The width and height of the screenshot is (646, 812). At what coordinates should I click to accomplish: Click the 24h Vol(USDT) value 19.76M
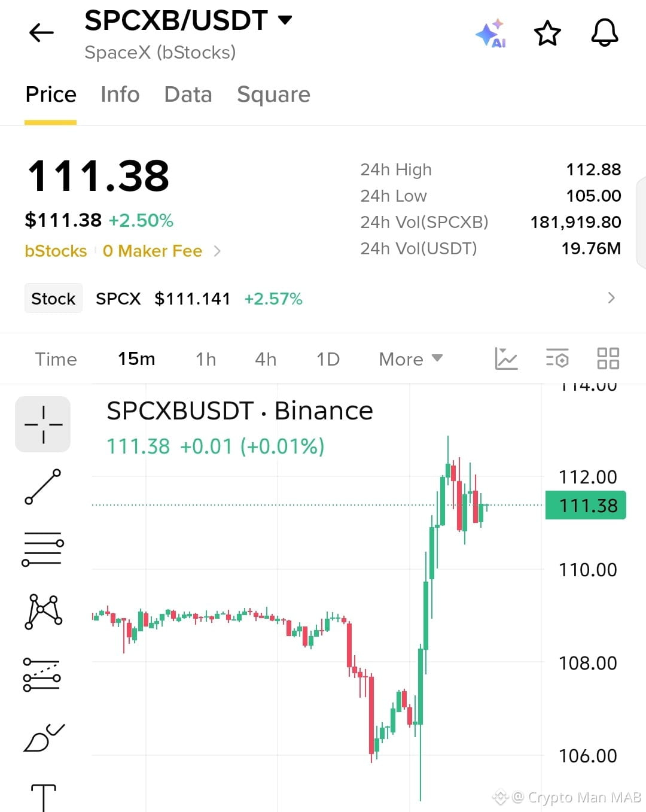tap(591, 248)
